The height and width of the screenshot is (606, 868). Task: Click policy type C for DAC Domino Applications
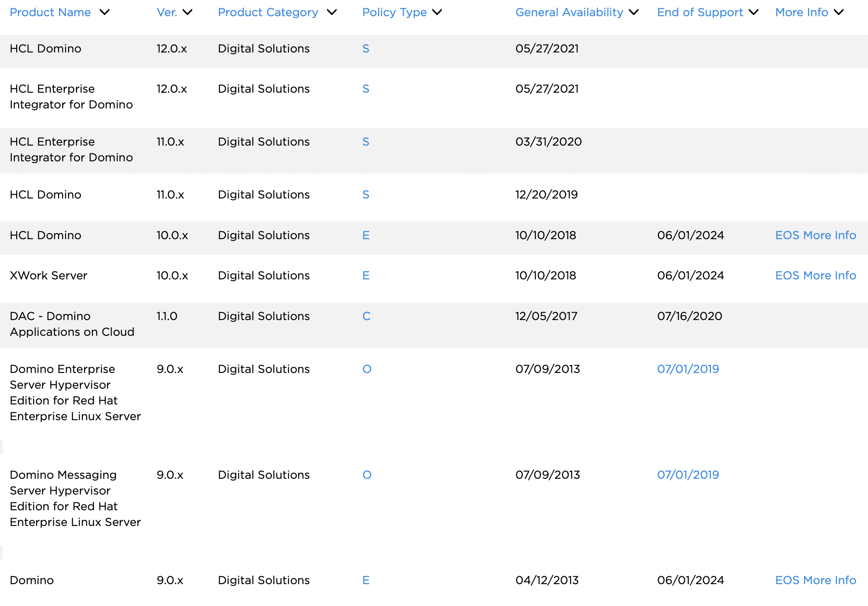(x=366, y=316)
